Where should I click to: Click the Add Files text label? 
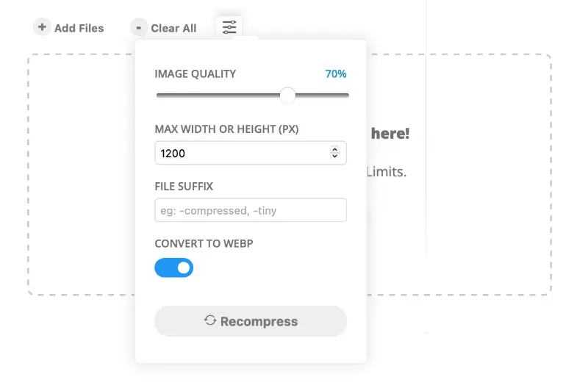pos(79,28)
